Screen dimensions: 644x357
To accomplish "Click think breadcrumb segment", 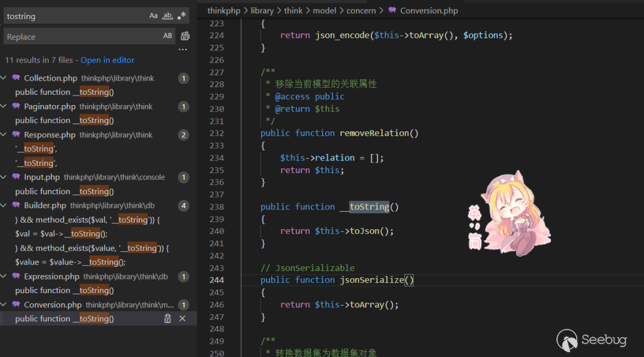I will pyautogui.click(x=293, y=11).
